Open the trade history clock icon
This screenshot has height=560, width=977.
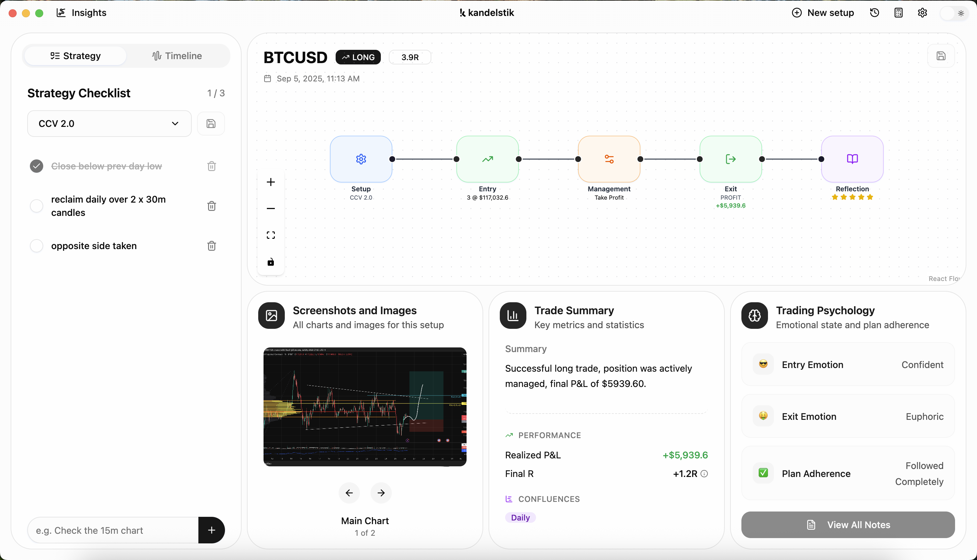874,13
